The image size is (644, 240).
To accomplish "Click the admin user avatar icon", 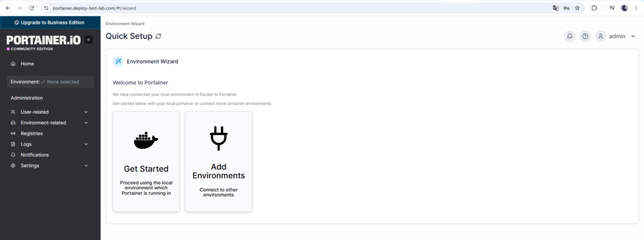I will pos(601,36).
